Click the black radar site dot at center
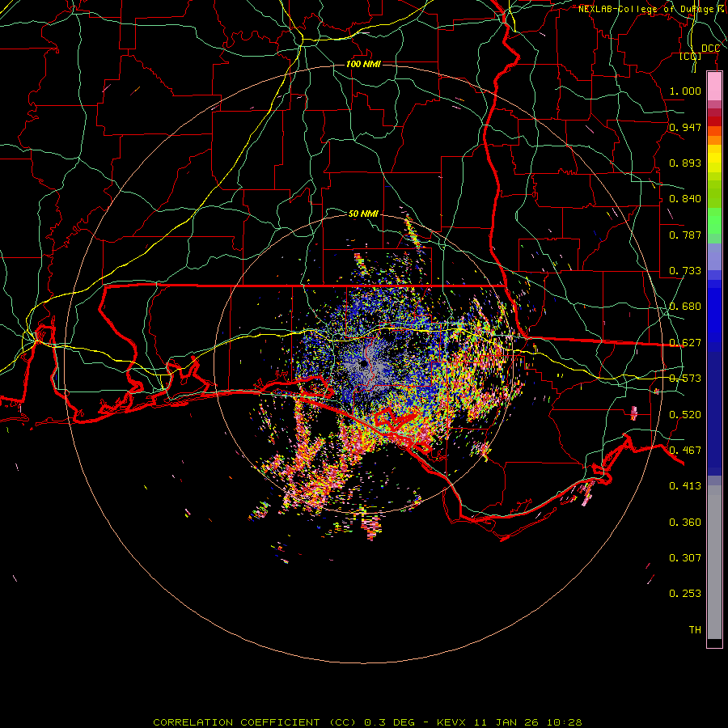This screenshot has width=728, height=728. click(x=362, y=365)
